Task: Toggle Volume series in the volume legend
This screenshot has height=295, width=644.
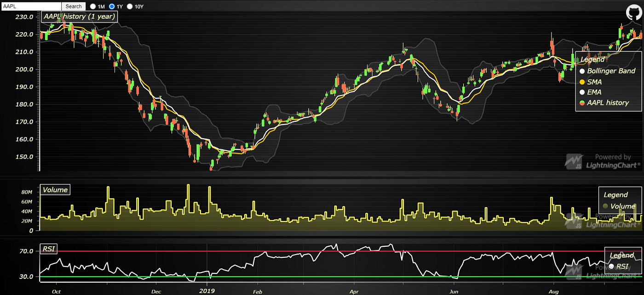Action: [x=619, y=206]
